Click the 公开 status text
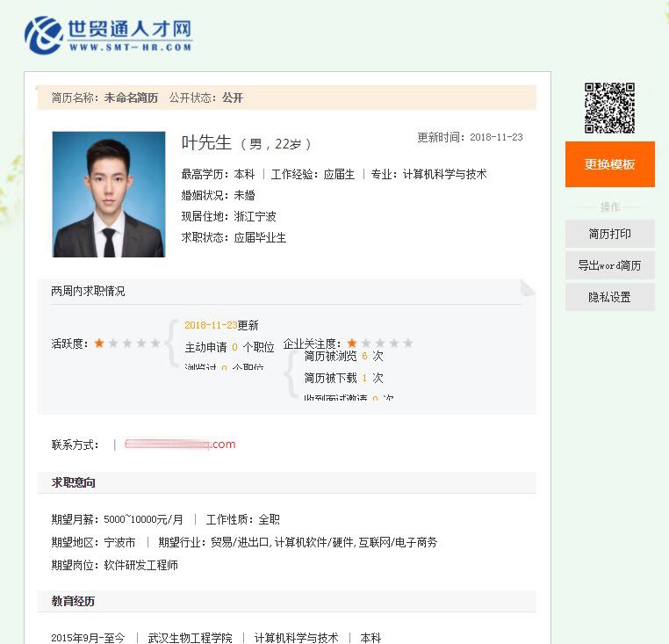 233,98
